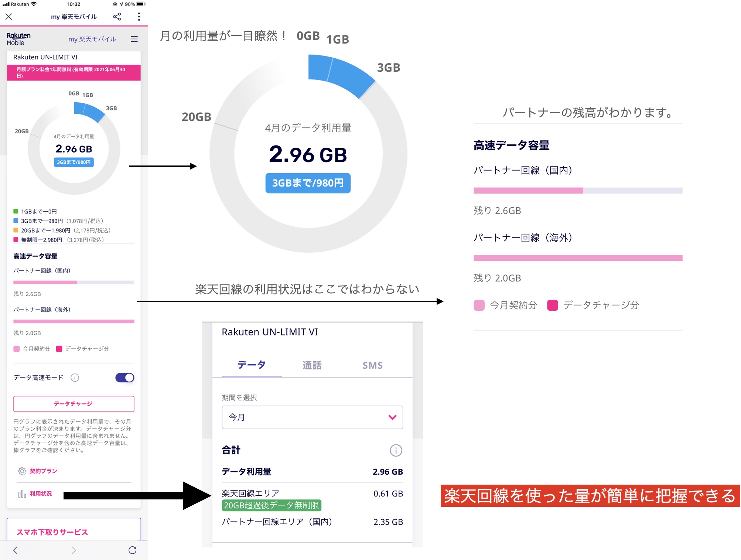Click the phone's 残り 2.6GB text

[27, 294]
